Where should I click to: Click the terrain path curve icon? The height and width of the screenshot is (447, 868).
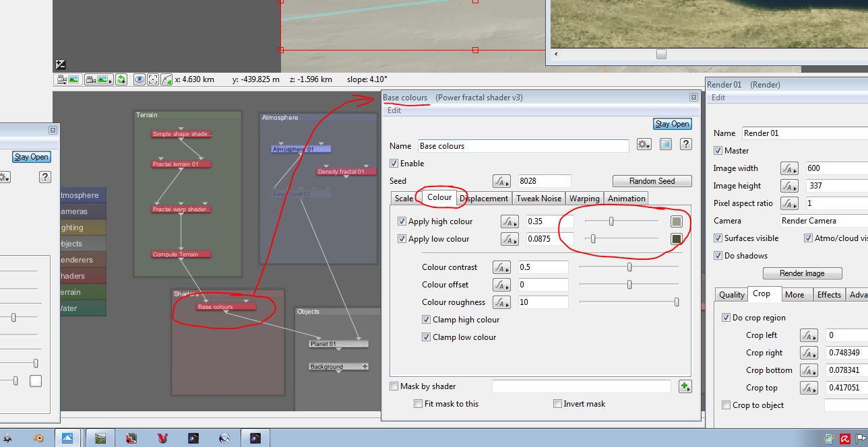tap(166, 79)
